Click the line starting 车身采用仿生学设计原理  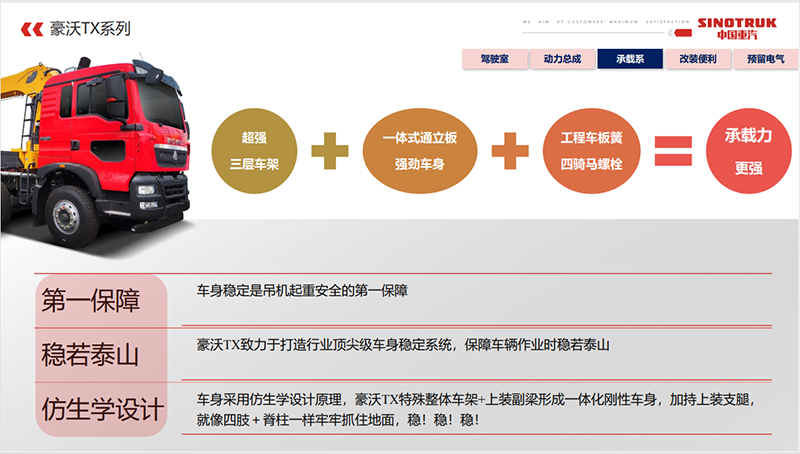point(476,399)
